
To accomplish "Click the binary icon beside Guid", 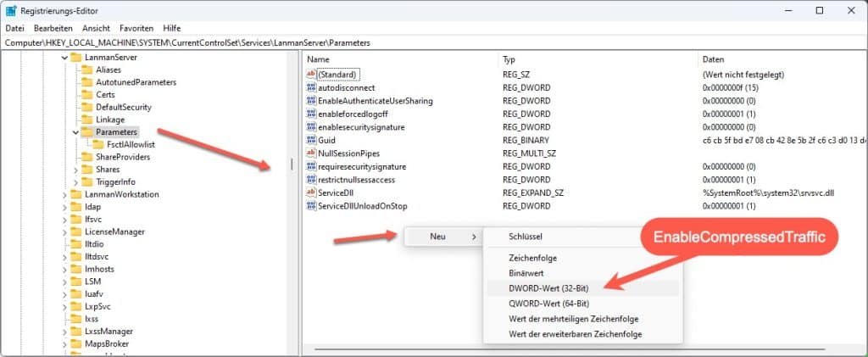I will (x=311, y=140).
